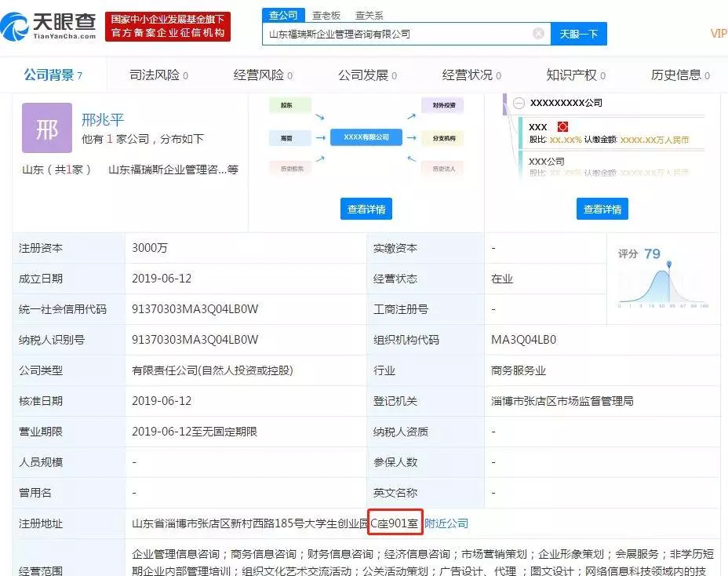The image size is (728, 576).
Task: Select the 查公司 search tab
Action: point(283,16)
